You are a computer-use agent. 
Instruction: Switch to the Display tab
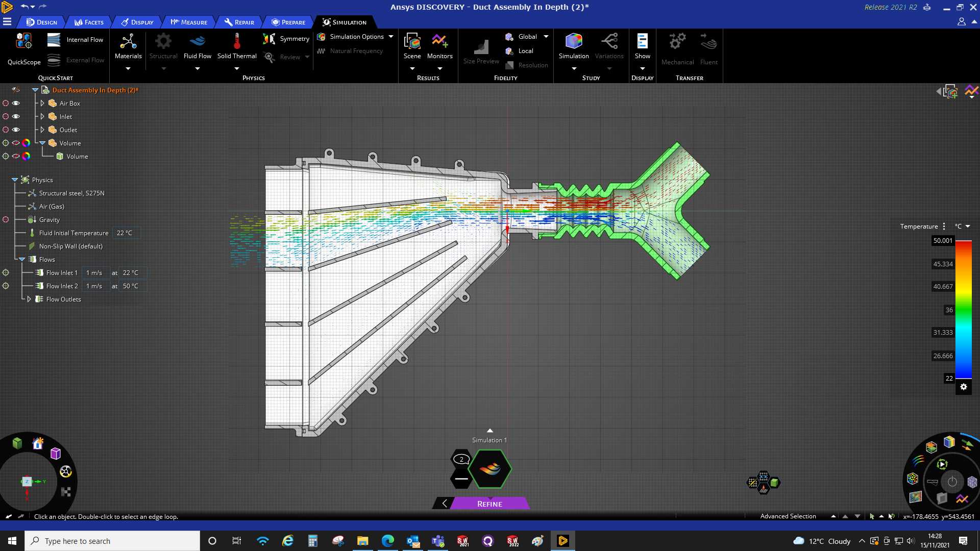[x=137, y=22]
